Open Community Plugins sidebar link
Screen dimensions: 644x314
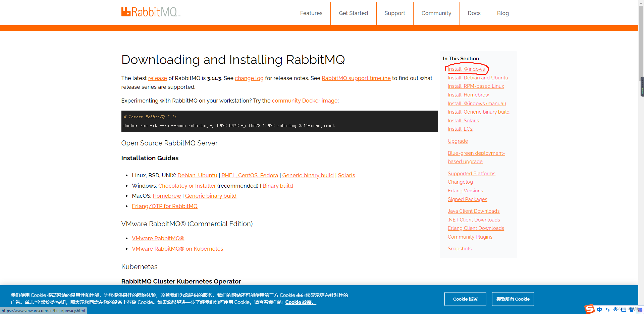pos(470,237)
